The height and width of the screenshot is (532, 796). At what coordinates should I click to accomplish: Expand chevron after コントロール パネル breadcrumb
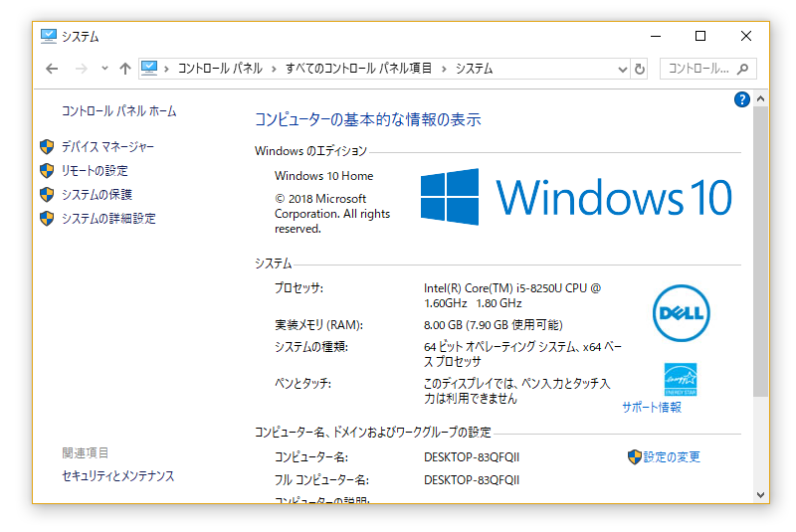tap(275, 69)
